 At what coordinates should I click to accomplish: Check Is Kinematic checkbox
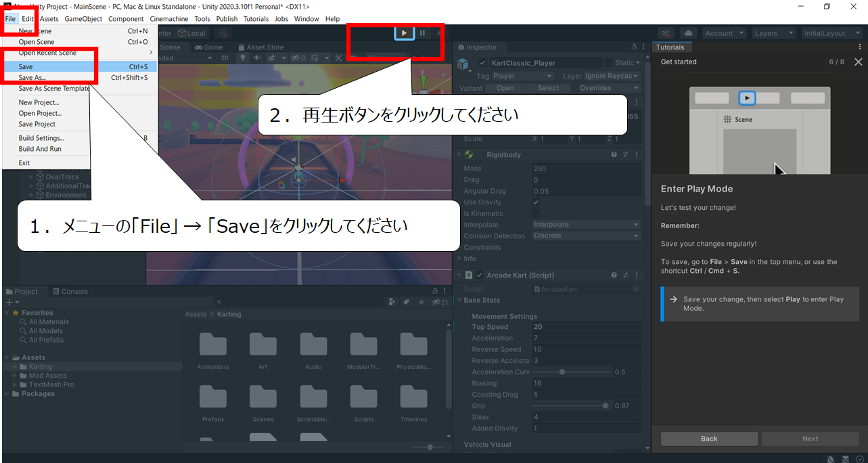coord(536,213)
